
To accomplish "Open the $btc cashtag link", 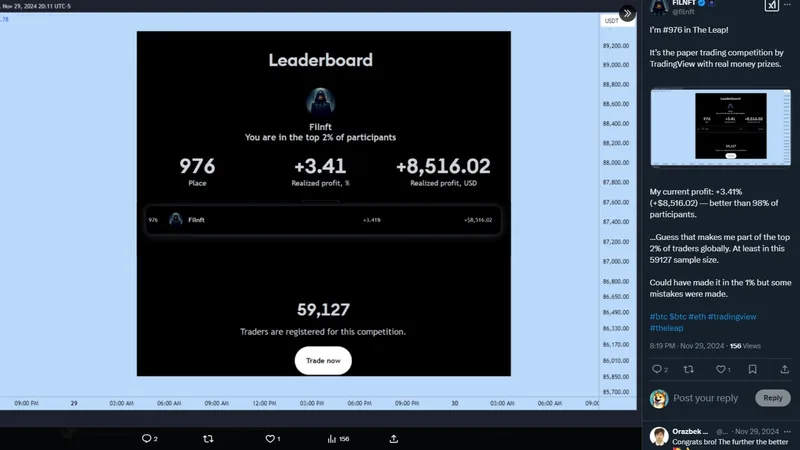I will pos(678,316).
